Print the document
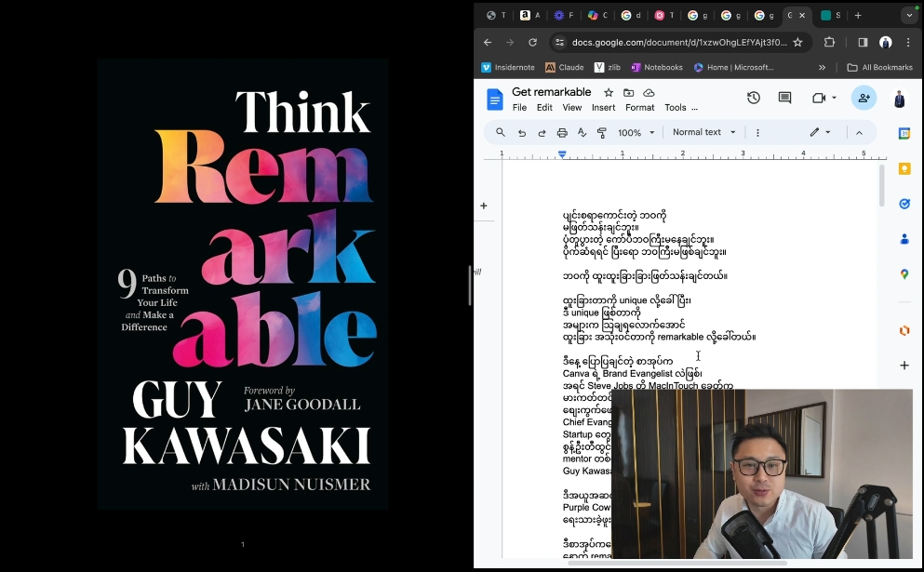Screen dimensions: 924x572 (x=562, y=133)
